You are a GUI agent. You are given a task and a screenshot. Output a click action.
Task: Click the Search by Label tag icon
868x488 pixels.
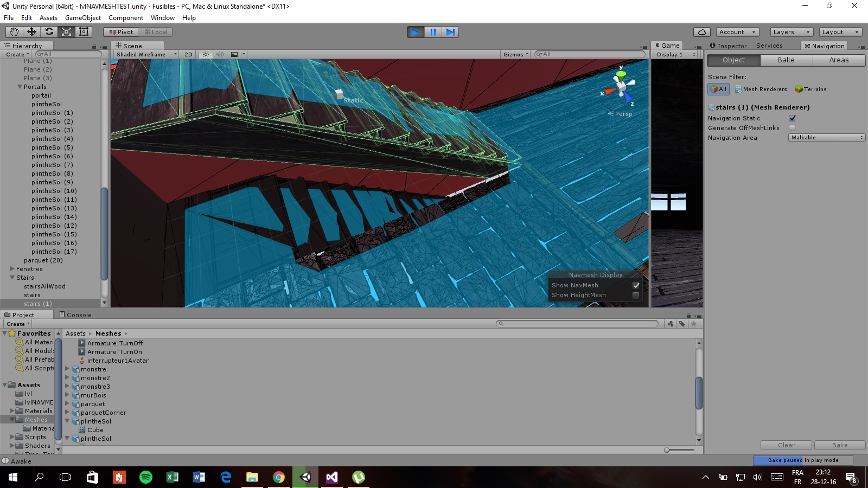682,324
